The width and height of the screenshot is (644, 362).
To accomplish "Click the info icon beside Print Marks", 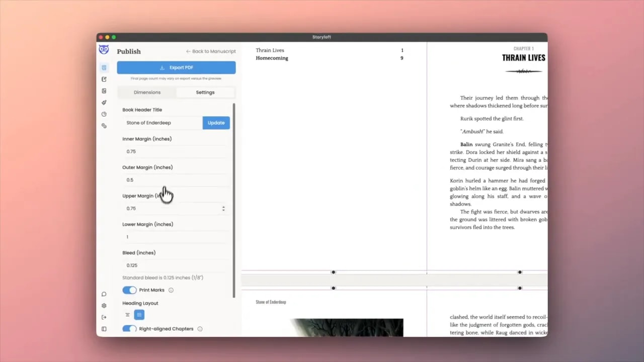I will [x=171, y=290].
